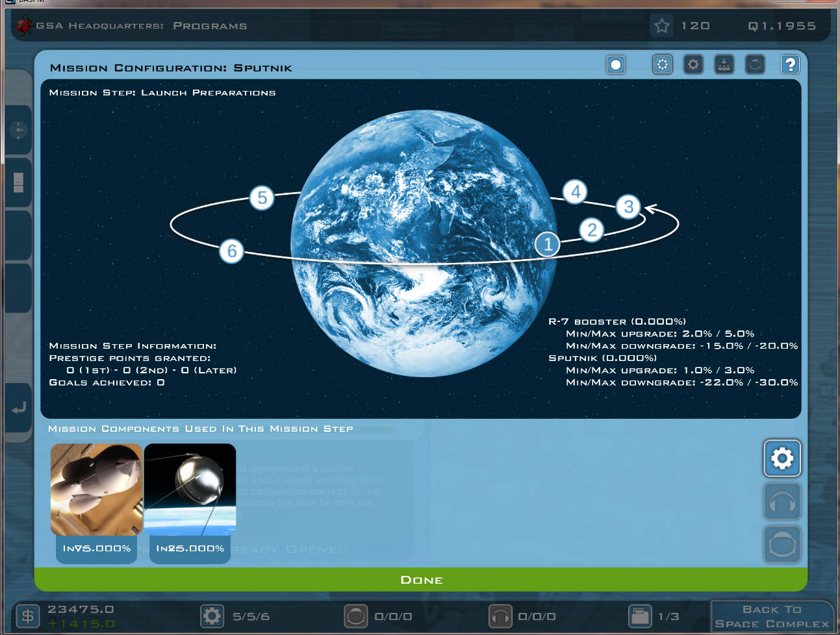
Task: Select mission step 6 on the orbit
Action: [232, 251]
